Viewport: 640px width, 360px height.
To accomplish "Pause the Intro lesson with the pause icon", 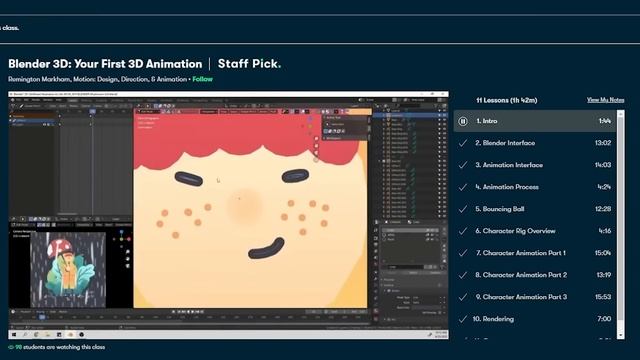I will click(x=463, y=121).
